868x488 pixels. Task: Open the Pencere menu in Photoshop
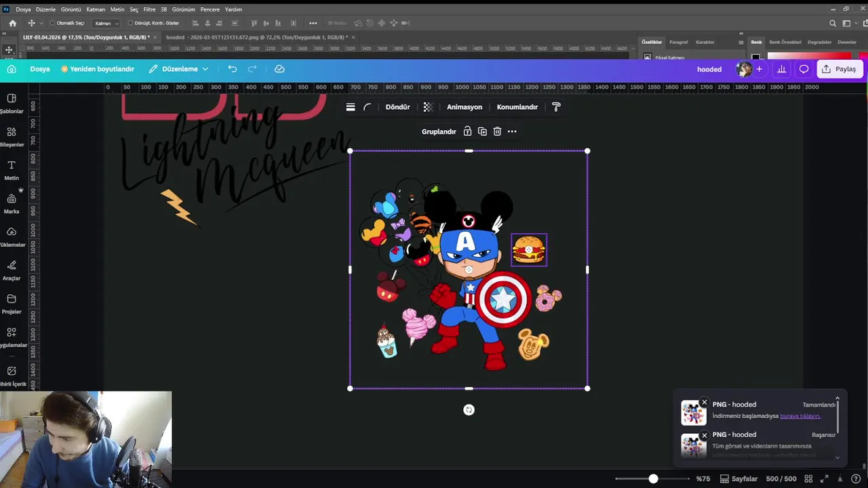point(210,9)
